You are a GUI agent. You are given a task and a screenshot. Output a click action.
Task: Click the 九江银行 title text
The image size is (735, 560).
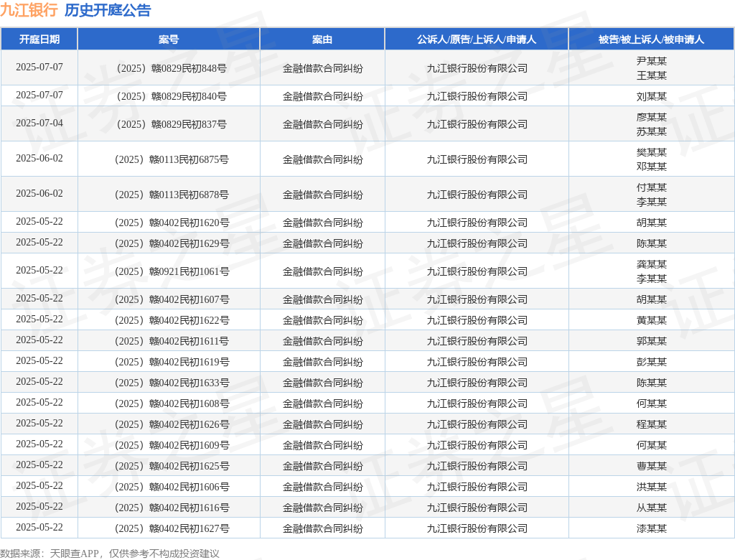pyautogui.click(x=29, y=10)
